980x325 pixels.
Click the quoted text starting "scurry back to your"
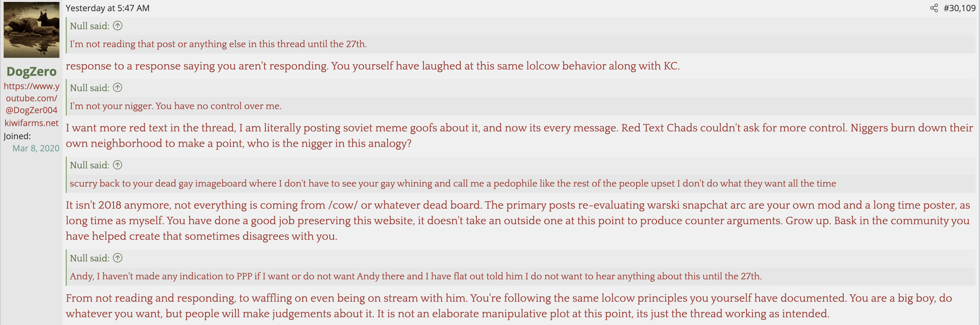click(452, 184)
